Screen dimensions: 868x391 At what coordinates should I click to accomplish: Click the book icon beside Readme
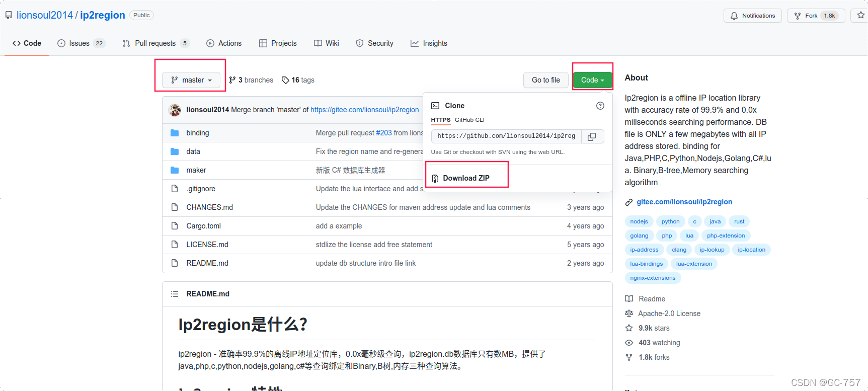click(x=629, y=299)
